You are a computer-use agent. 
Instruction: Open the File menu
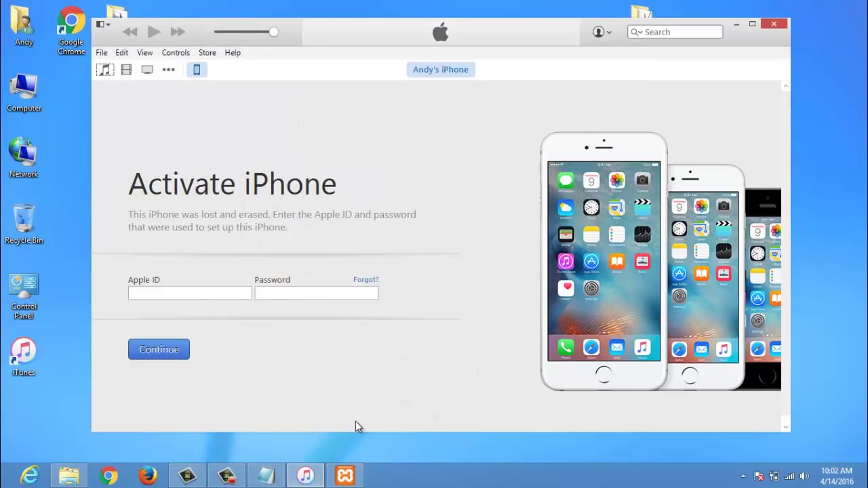click(101, 52)
